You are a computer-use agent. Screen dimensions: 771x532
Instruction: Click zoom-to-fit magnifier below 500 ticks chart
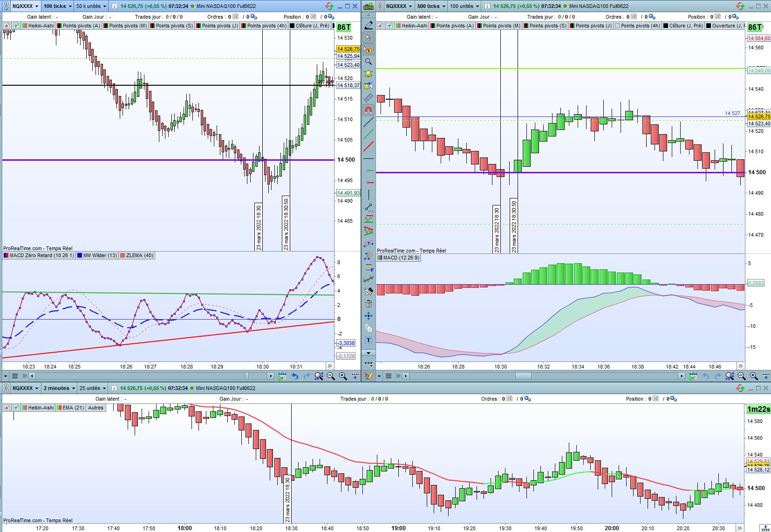tap(730, 376)
